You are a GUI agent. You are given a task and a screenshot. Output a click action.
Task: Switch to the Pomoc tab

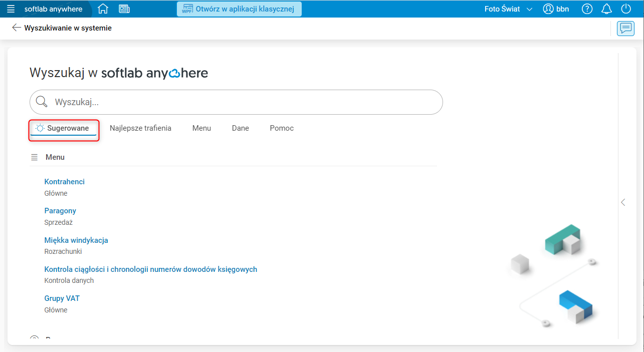click(282, 128)
